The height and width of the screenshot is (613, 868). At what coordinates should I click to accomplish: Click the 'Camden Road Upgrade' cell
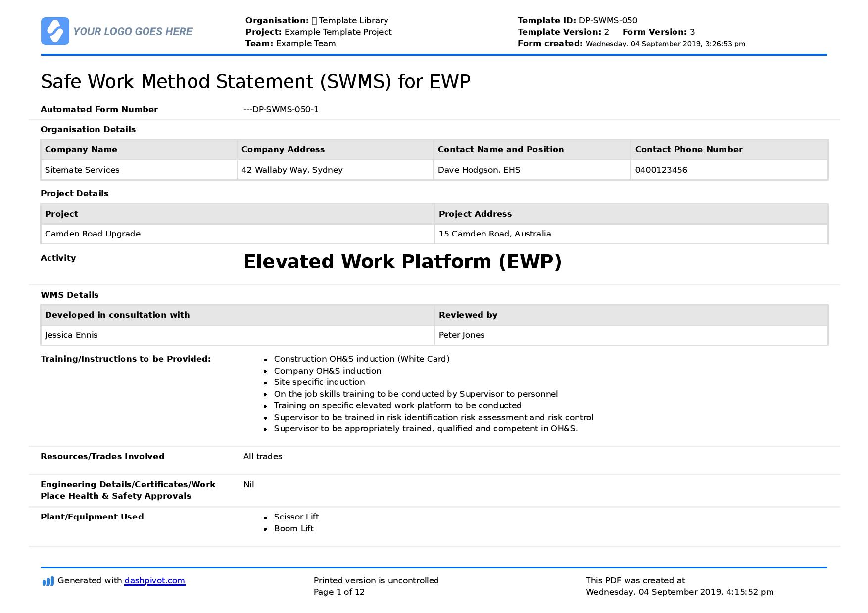click(238, 234)
